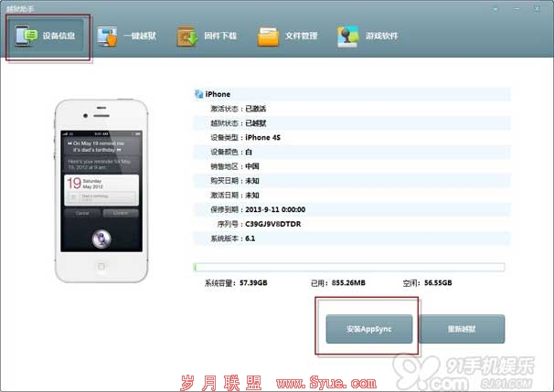Click the 系统容量 57.39GB value
The width and height of the screenshot is (554, 392).
(x=253, y=283)
